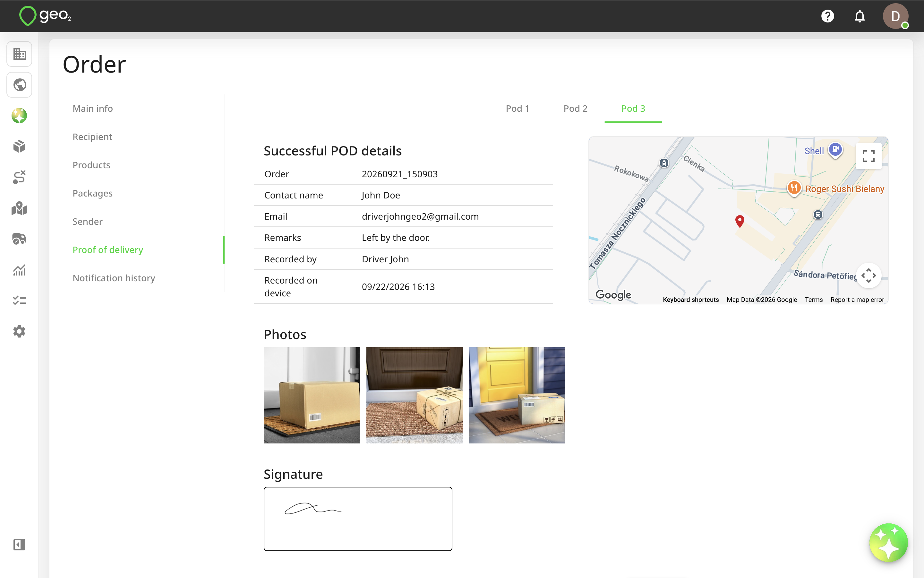Open the brown door parcel photo
Image resolution: width=924 pixels, height=578 pixels.
[x=414, y=395]
